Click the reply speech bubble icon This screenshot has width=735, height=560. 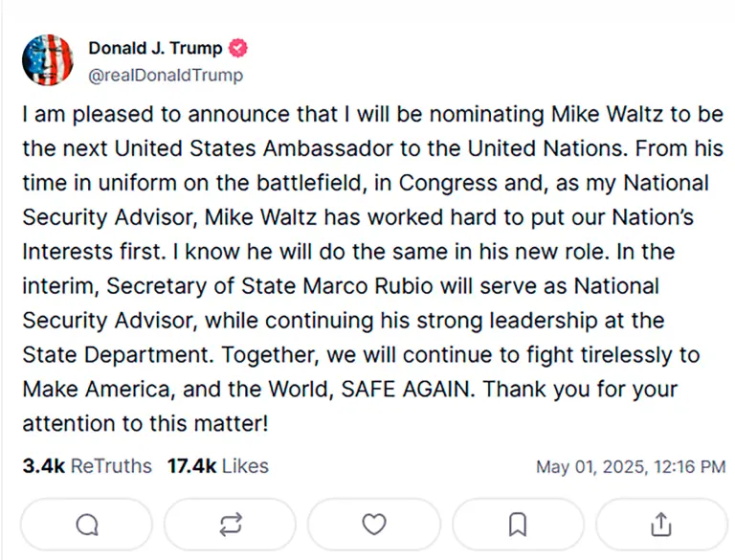pyautogui.click(x=87, y=524)
